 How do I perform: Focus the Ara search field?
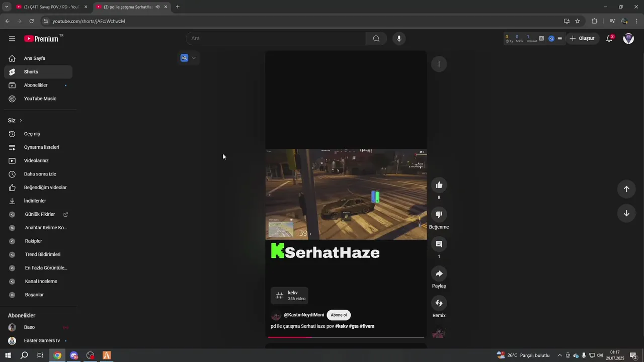click(x=276, y=39)
